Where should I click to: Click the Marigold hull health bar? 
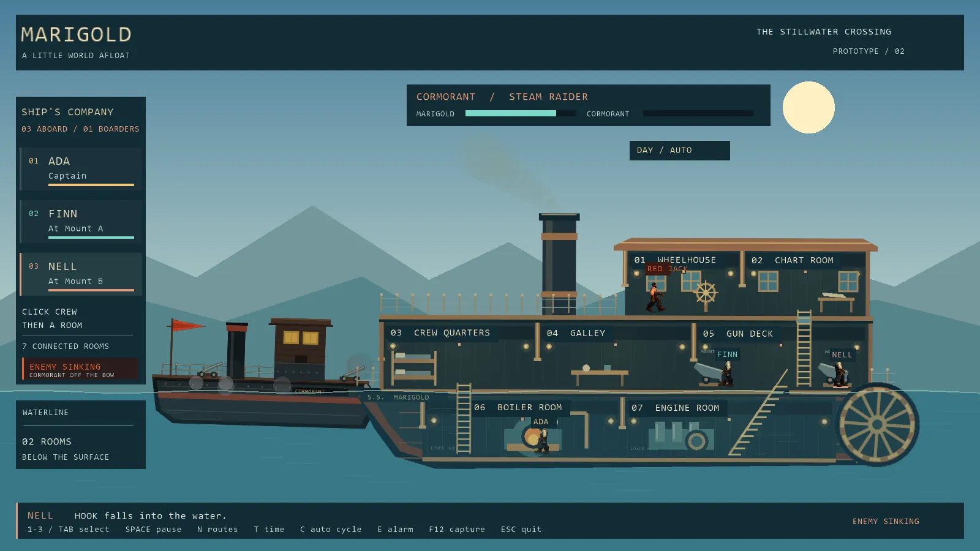pyautogui.click(x=520, y=113)
